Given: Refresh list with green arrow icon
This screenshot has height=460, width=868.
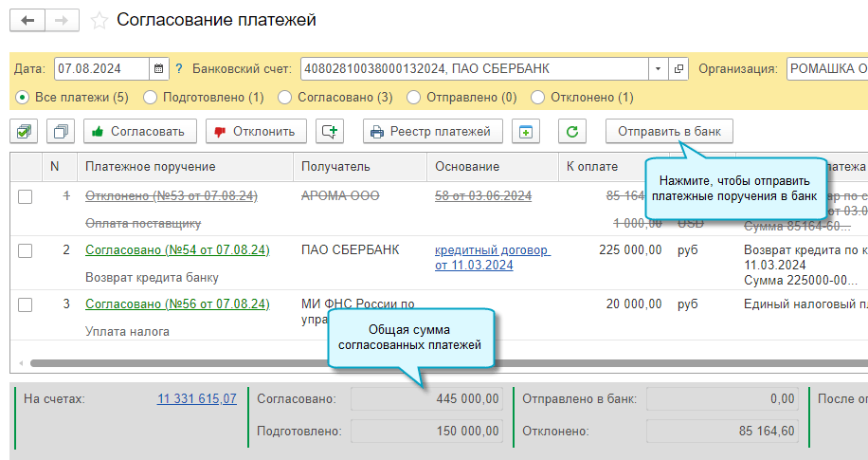Looking at the screenshot, I should pos(572,131).
